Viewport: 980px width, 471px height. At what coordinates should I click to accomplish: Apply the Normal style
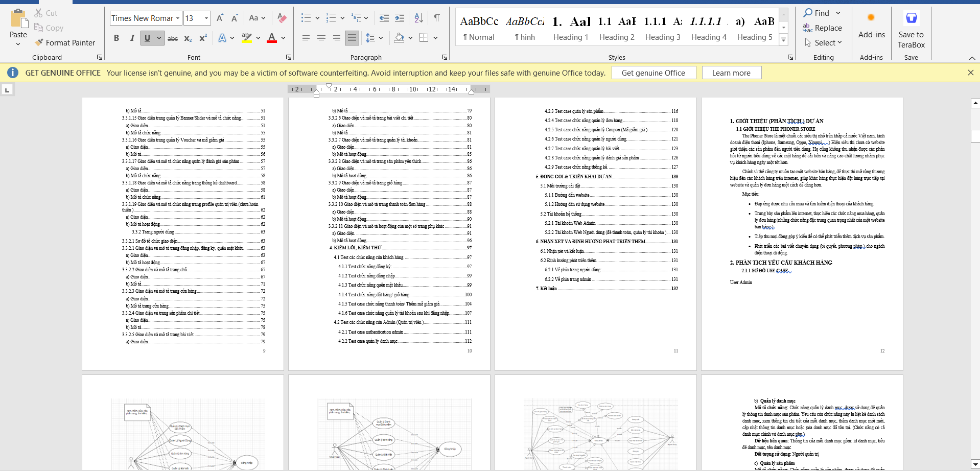[x=479, y=28]
